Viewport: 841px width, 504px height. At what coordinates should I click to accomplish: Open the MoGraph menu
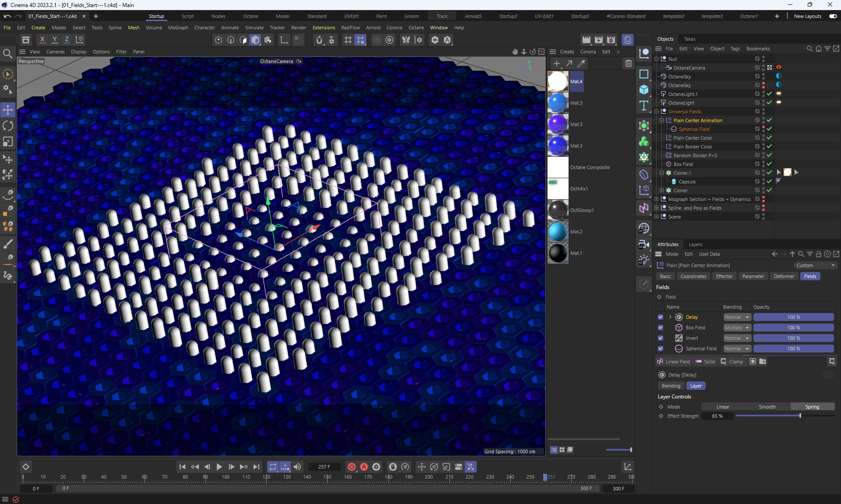tap(178, 28)
